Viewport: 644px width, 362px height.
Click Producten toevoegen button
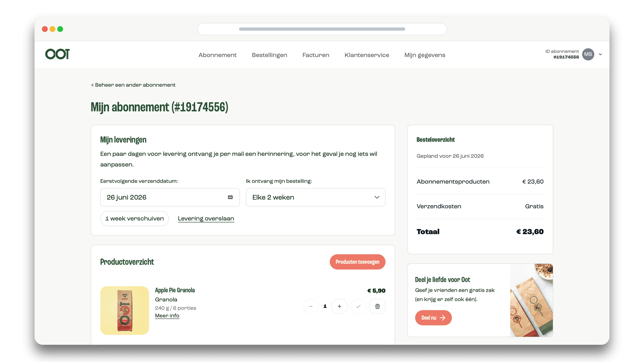(x=357, y=262)
